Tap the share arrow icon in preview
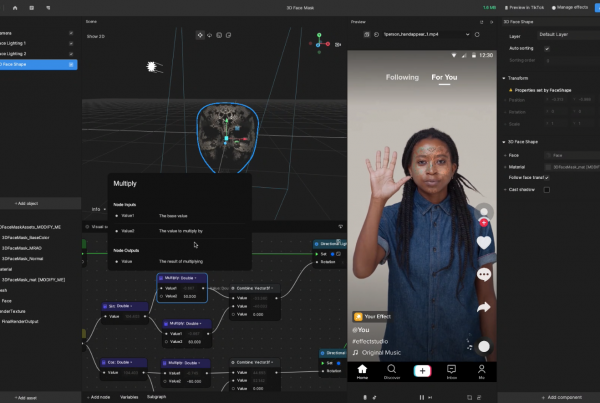Image resolution: width=600 pixels, height=403 pixels. pyautogui.click(x=484, y=307)
